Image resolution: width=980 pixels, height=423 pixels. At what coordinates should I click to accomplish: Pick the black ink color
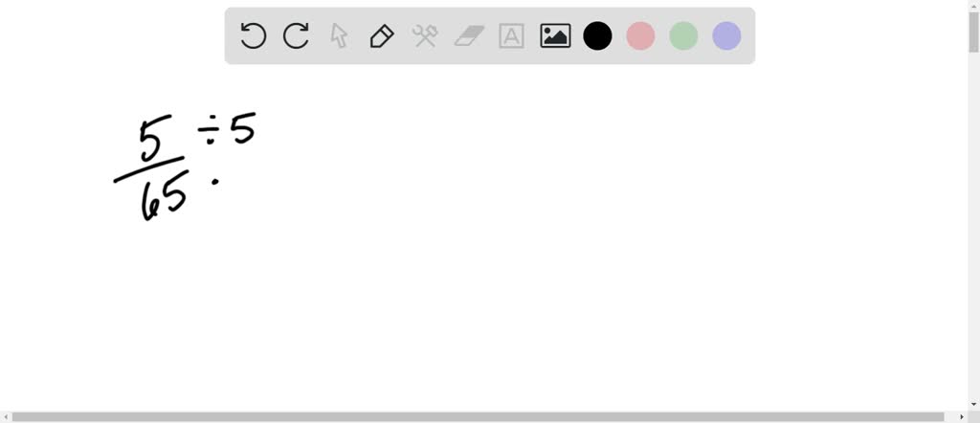597,35
